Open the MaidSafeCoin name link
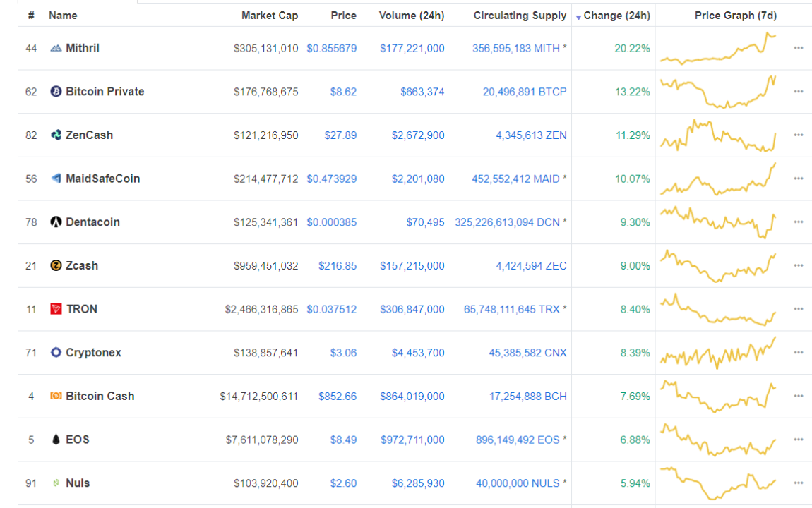The image size is (812, 508). (102, 179)
